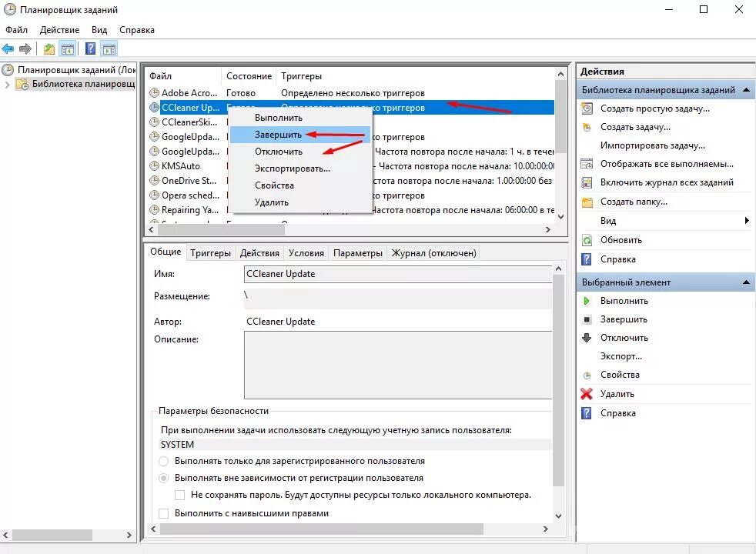
Task: Click the black Завершить stop icon
Action: coord(587,319)
